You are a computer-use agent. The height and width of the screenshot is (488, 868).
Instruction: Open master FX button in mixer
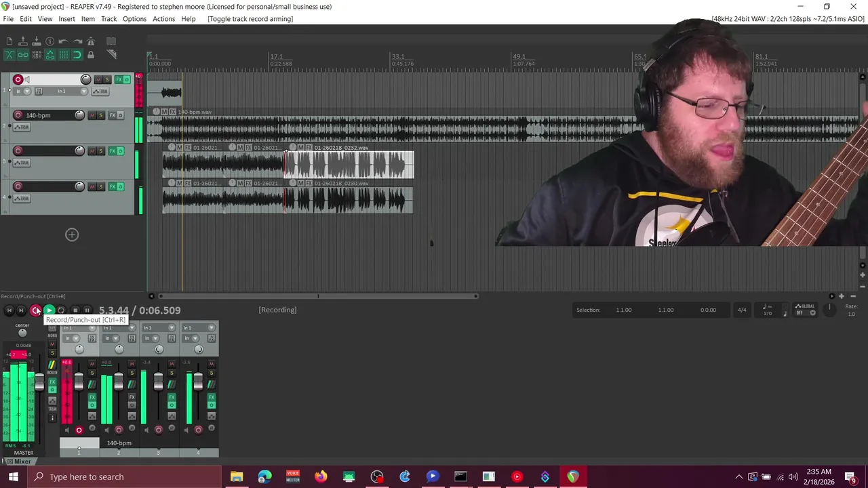52,382
